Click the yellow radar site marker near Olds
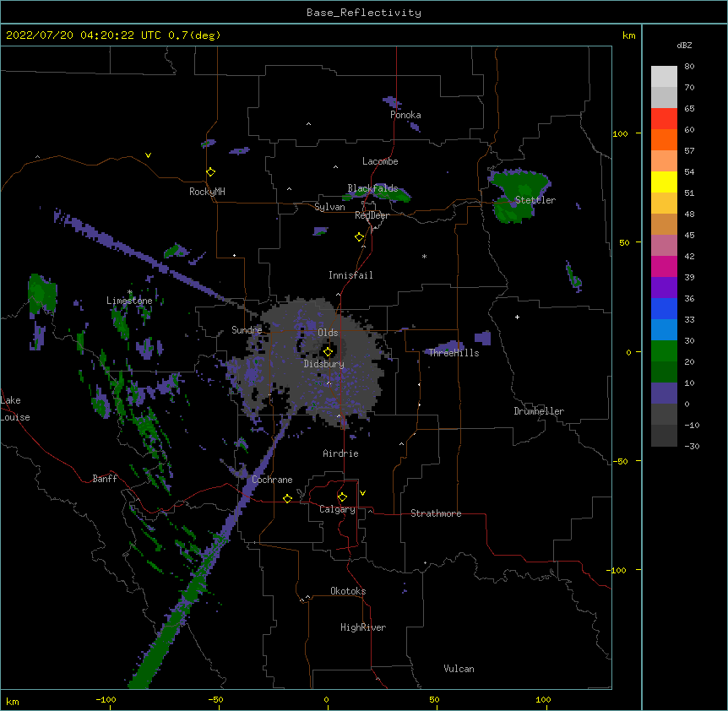This screenshot has width=728, height=711. click(328, 352)
